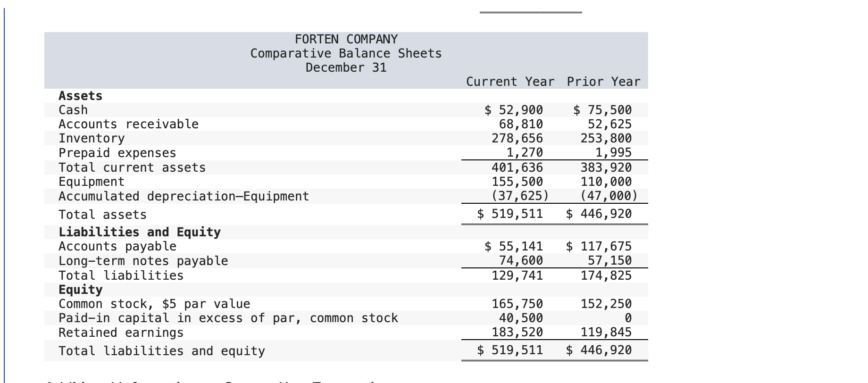Select notes payable value 57,150
The height and width of the screenshot is (383, 868).
609,260
